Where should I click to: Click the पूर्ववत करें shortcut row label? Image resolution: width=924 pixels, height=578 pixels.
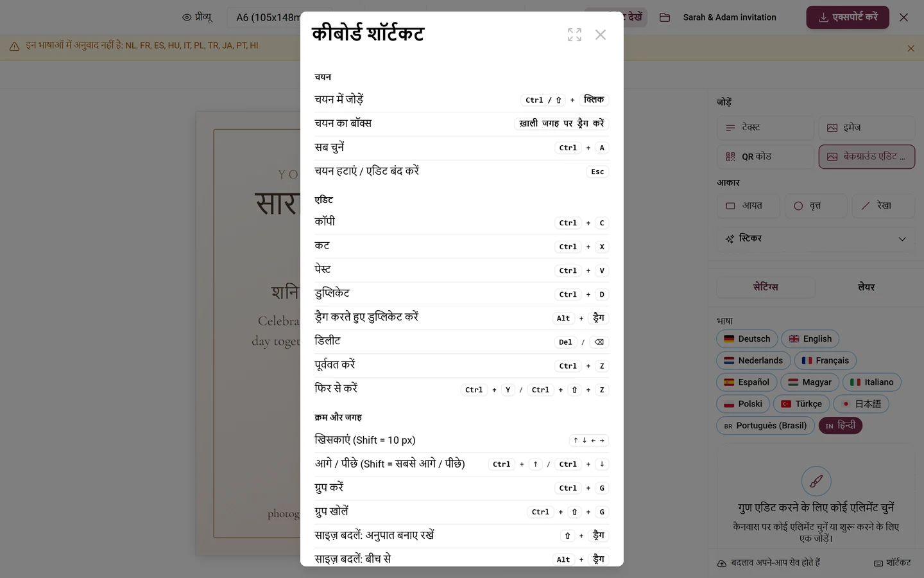tap(335, 365)
